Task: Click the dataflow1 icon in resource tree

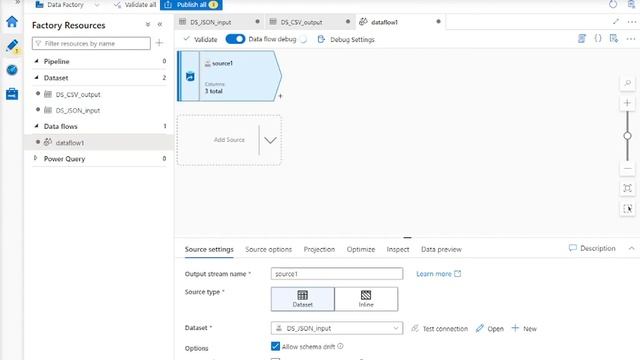Action: 48,142
